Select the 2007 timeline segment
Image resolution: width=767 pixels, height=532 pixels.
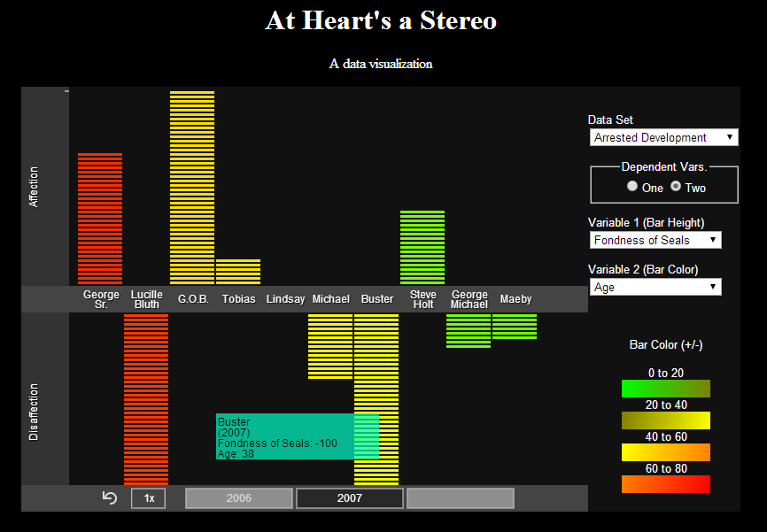point(349,498)
